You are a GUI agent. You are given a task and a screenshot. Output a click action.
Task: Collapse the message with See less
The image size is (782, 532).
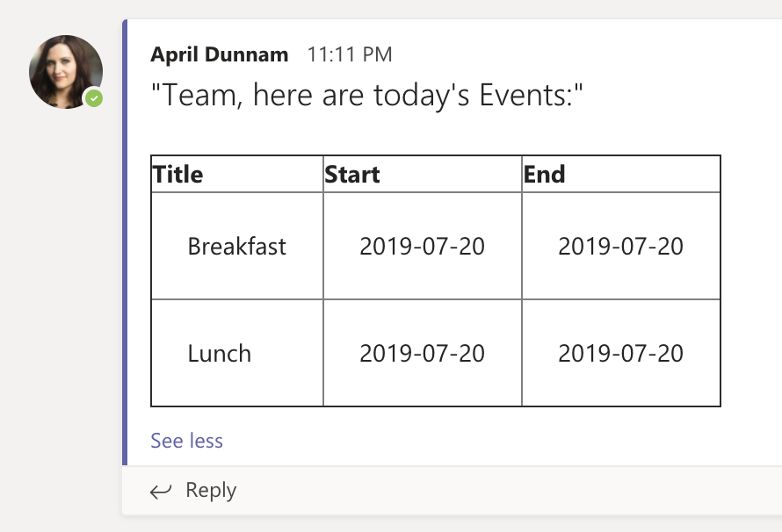186,441
